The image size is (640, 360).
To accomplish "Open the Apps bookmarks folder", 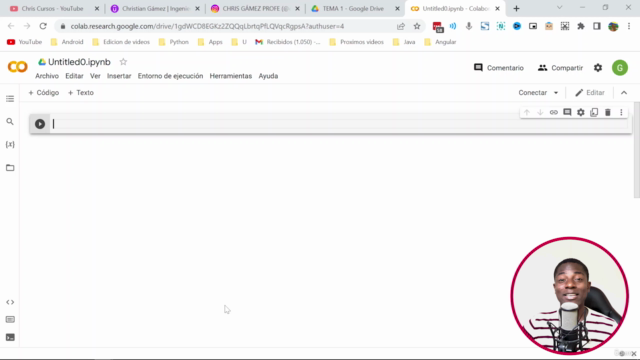I will pyautogui.click(x=210, y=42).
